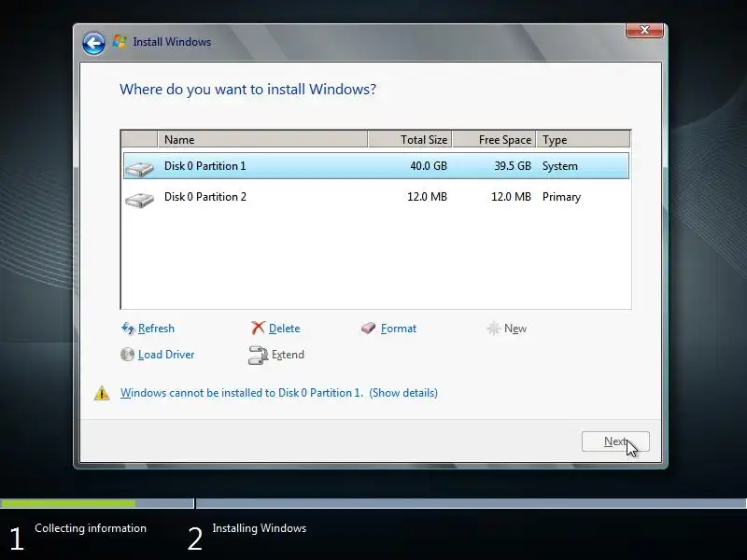Click the 'Windows cannot be installed' warning message
The width and height of the screenshot is (747, 560).
pos(242,393)
